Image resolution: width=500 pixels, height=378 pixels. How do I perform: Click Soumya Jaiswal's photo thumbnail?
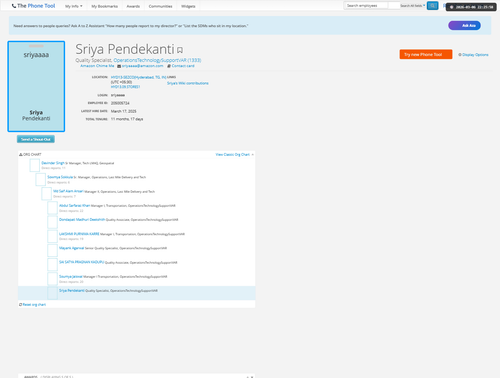pos(52,279)
